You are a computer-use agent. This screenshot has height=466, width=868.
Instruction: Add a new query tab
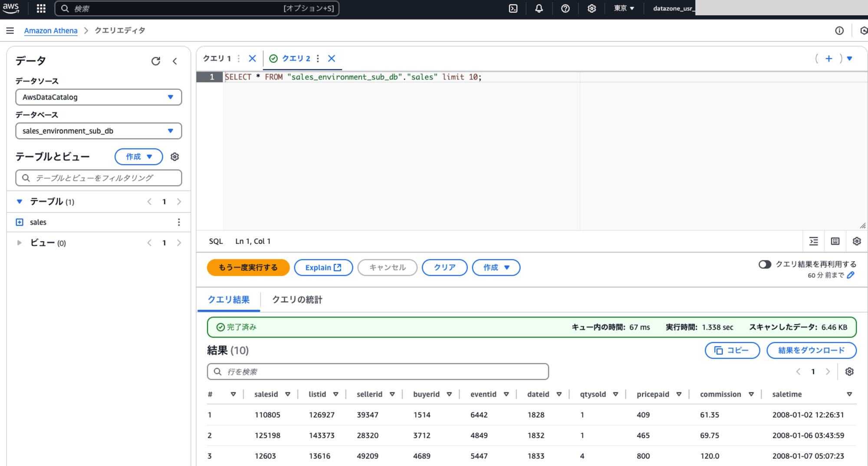click(x=829, y=59)
